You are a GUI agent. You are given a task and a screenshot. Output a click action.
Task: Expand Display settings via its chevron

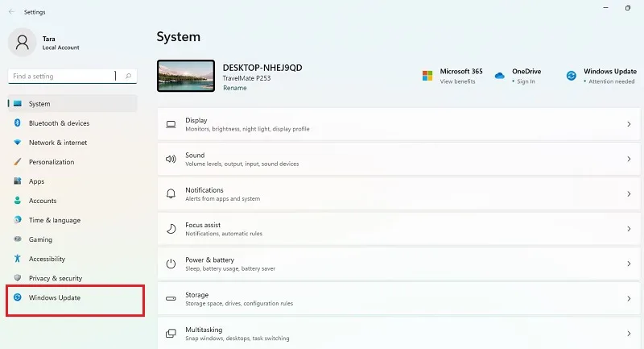[x=629, y=124]
